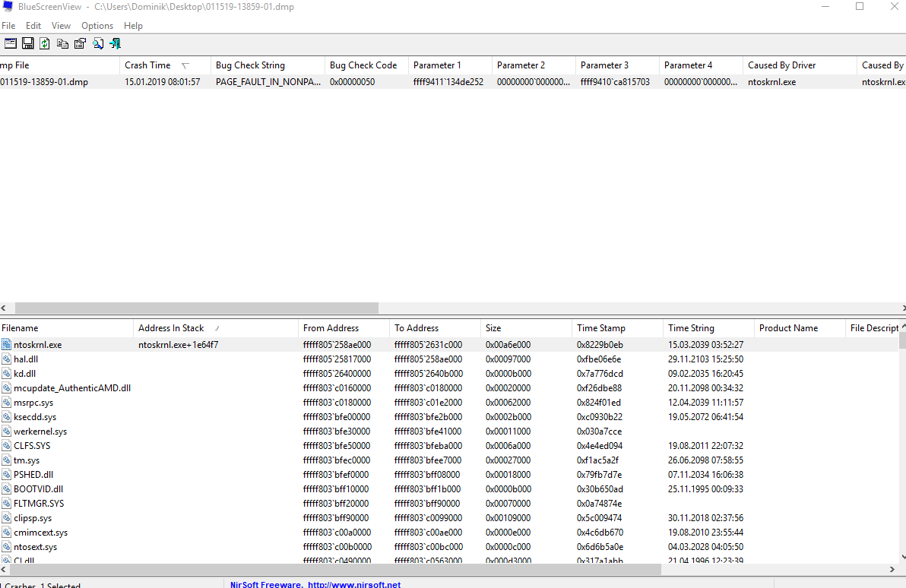This screenshot has width=906, height=588.
Task: Open the Advanced Options dialog icon
Action: click(x=10, y=43)
